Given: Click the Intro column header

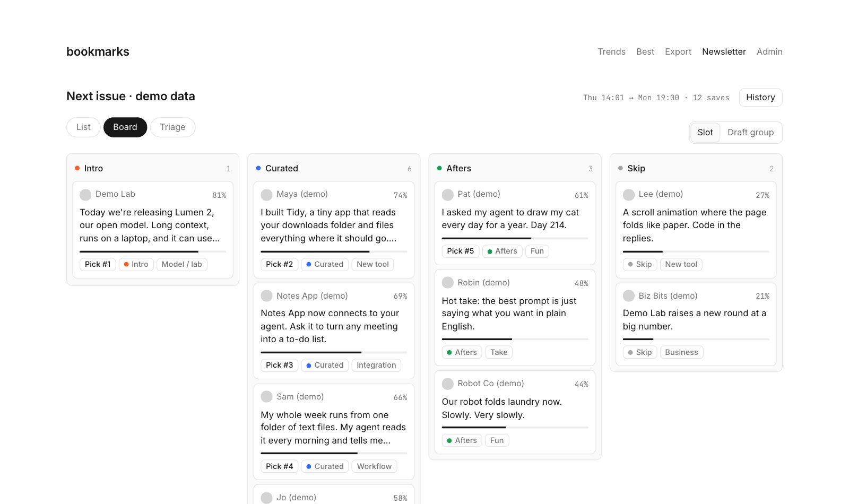Looking at the screenshot, I should pos(153,168).
